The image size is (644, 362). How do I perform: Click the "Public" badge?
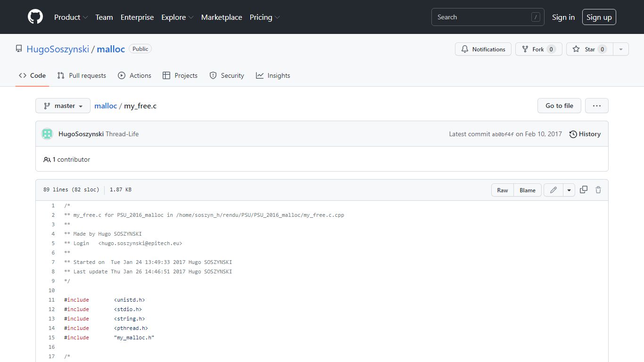140,49
